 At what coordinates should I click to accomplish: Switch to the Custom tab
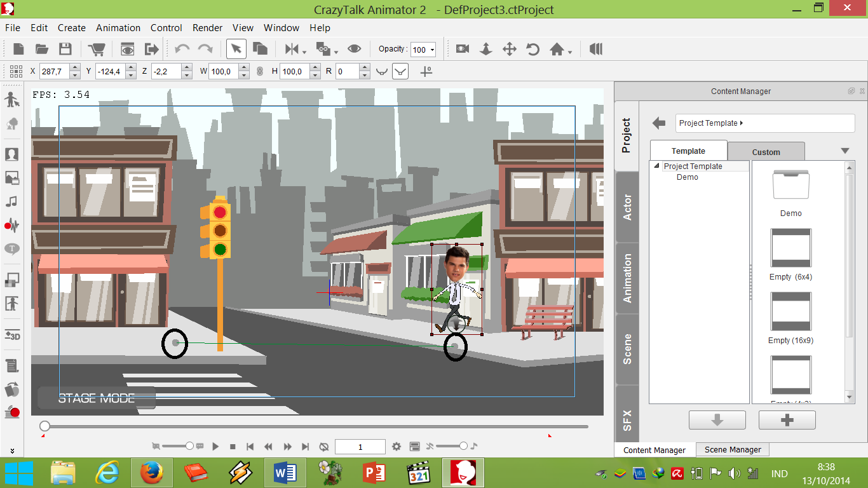click(x=766, y=152)
